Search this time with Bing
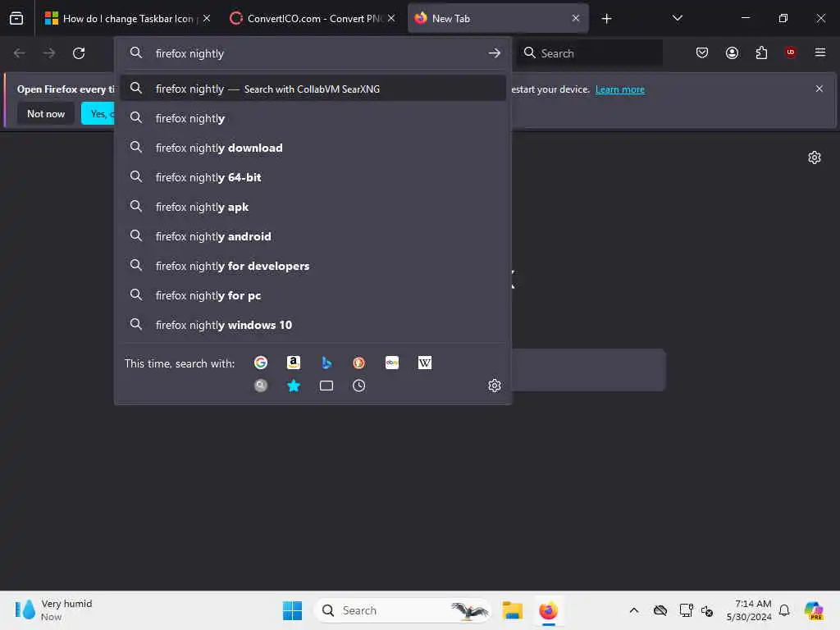The height and width of the screenshot is (630, 840). (326, 363)
